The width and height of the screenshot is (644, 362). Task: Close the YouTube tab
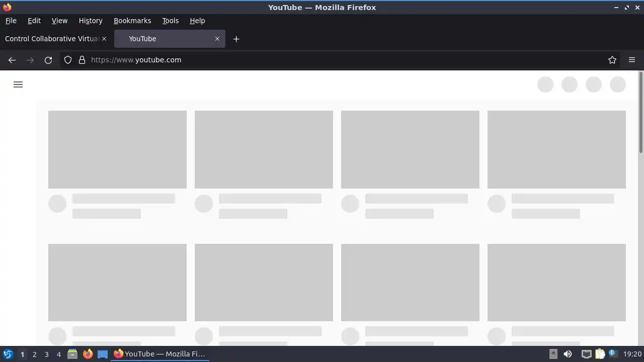coord(217,39)
